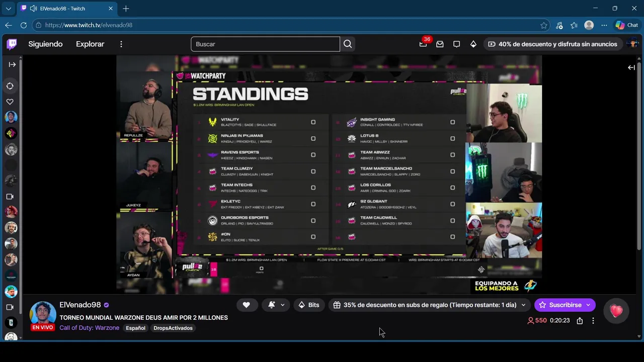The height and width of the screenshot is (362, 644).
Task: Open sidebar channel with black C logo avatar
Action: pos(11,323)
